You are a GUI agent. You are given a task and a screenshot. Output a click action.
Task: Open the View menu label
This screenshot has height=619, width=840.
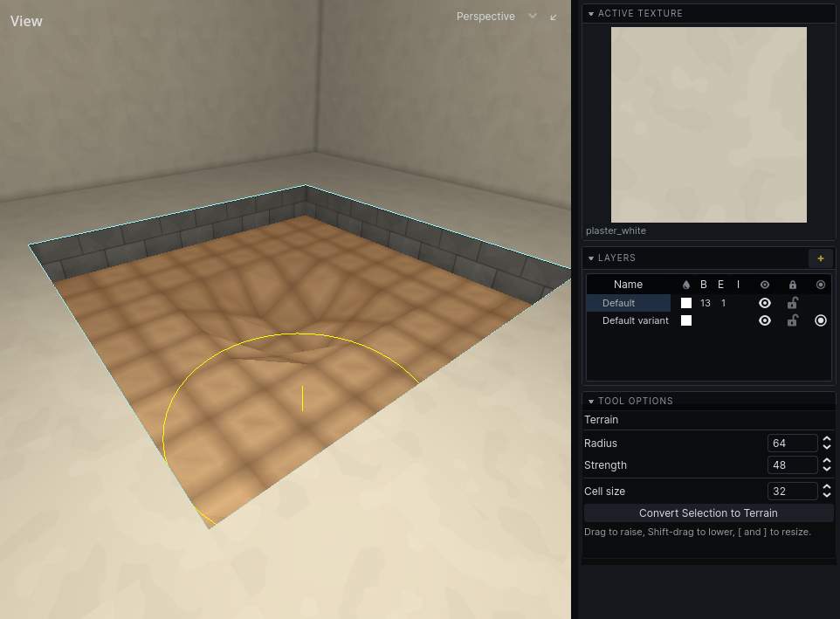pyautogui.click(x=26, y=22)
